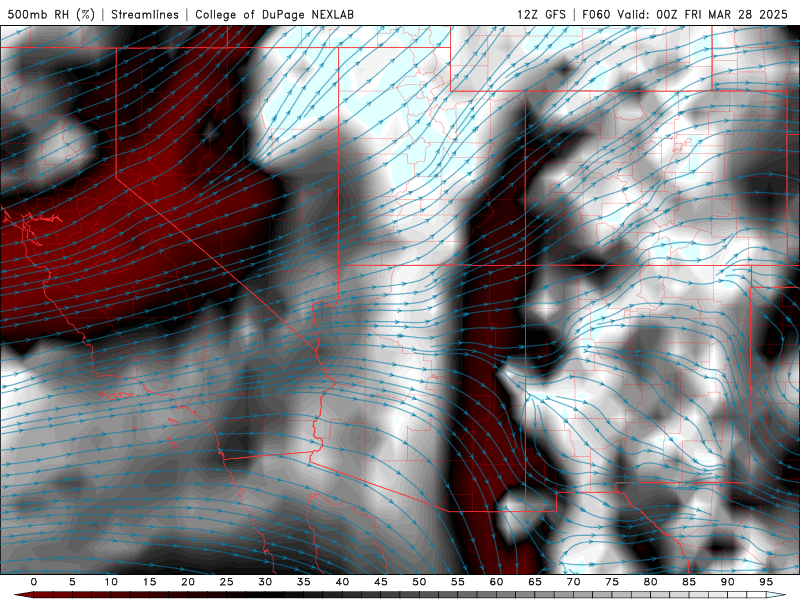Screen dimensions: 800x600
Task: Click the '12Z GFS' model run label
Action: pyautogui.click(x=541, y=14)
